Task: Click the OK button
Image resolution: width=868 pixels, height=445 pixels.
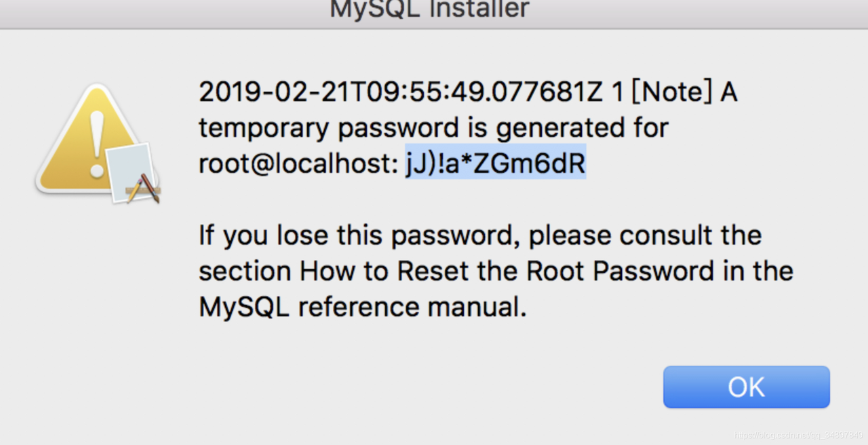Action: [x=746, y=387]
